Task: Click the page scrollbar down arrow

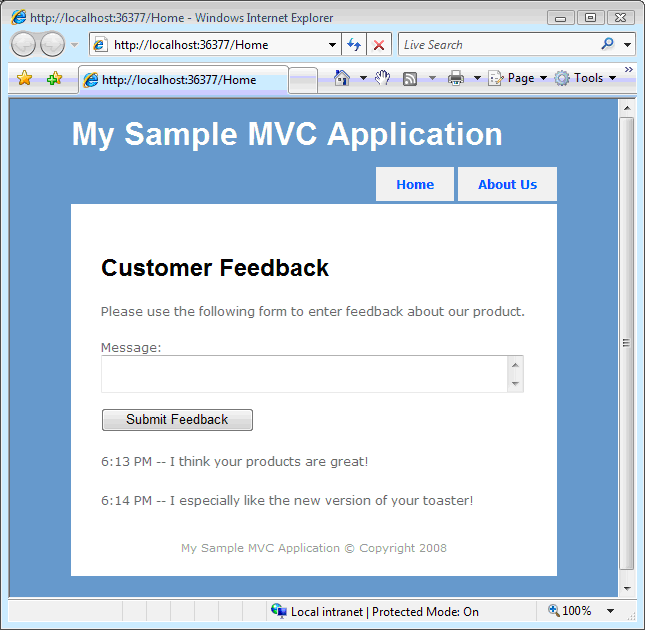Action: tap(627, 588)
